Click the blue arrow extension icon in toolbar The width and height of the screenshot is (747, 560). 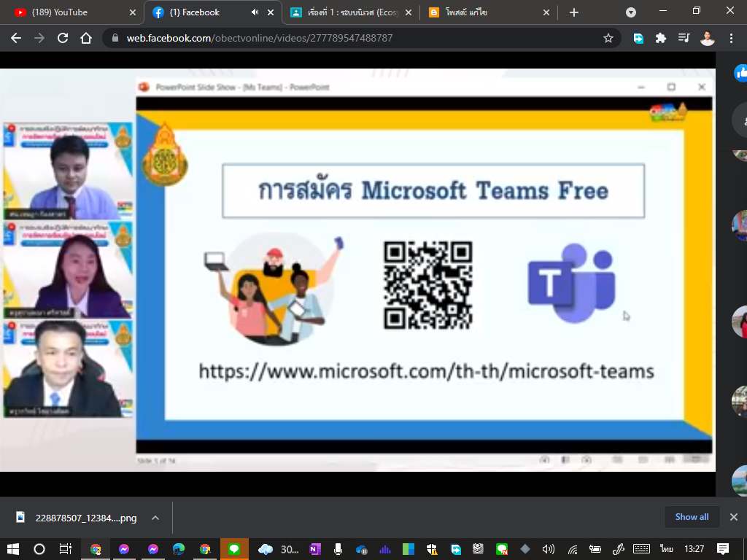(x=638, y=38)
